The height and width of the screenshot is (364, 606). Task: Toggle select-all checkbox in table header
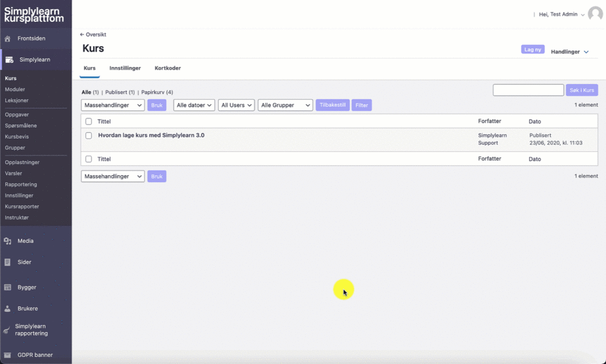point(89,121)
